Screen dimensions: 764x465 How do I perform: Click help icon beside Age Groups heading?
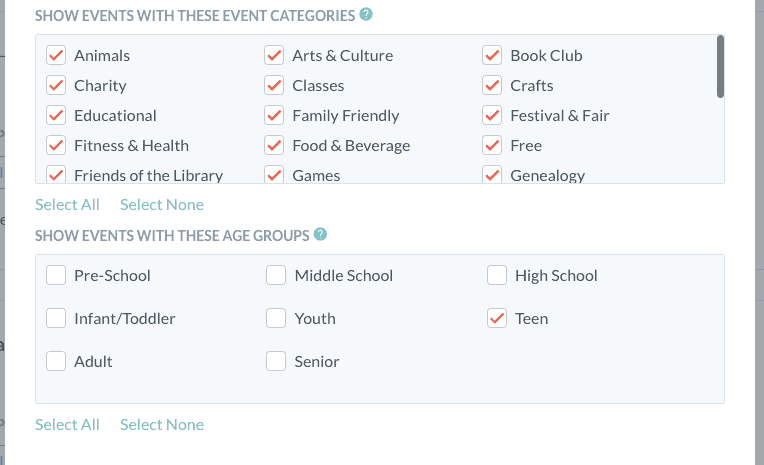click(320, 235)
